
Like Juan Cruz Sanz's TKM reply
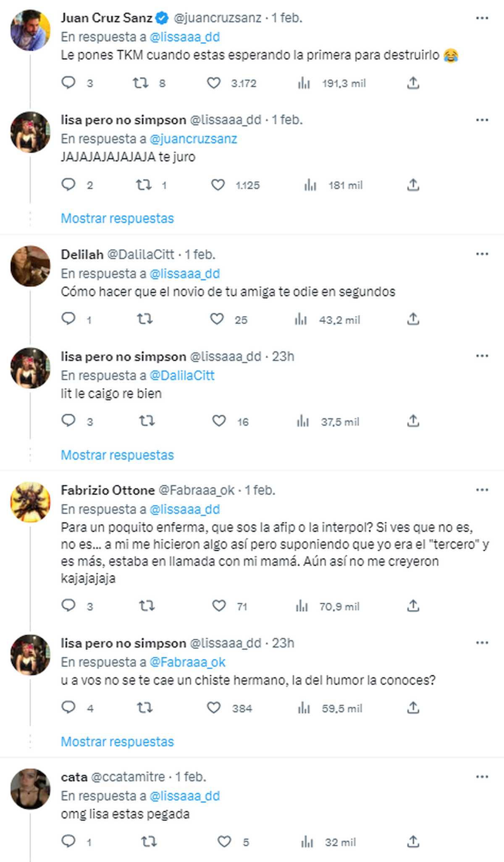[x=214, y=83]
